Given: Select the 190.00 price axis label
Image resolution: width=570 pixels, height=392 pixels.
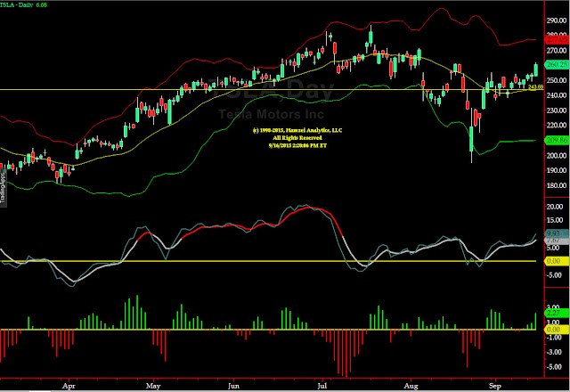Looking at the screenshot, I should click(x=557, y=170).
